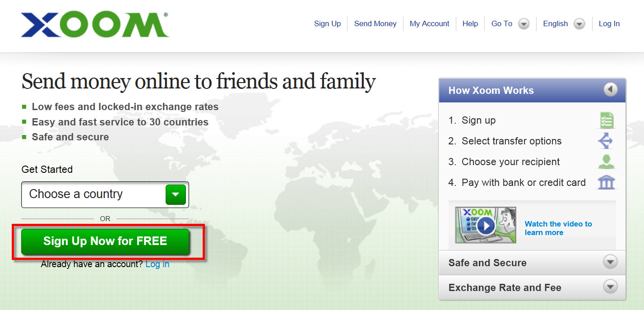The height and width of the screenshot is (310, 644).
Task: Click the green dropdown arrow icon on country selector
Action: [x=176, y=194]
